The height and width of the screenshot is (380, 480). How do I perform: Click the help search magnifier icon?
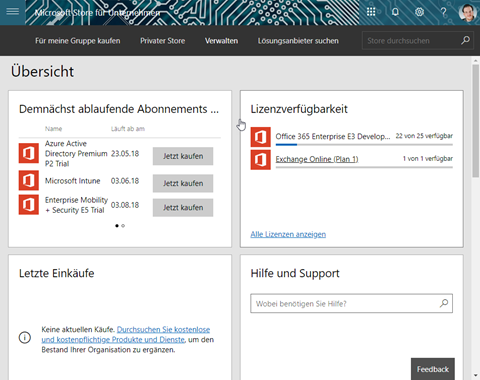point(444,303)
